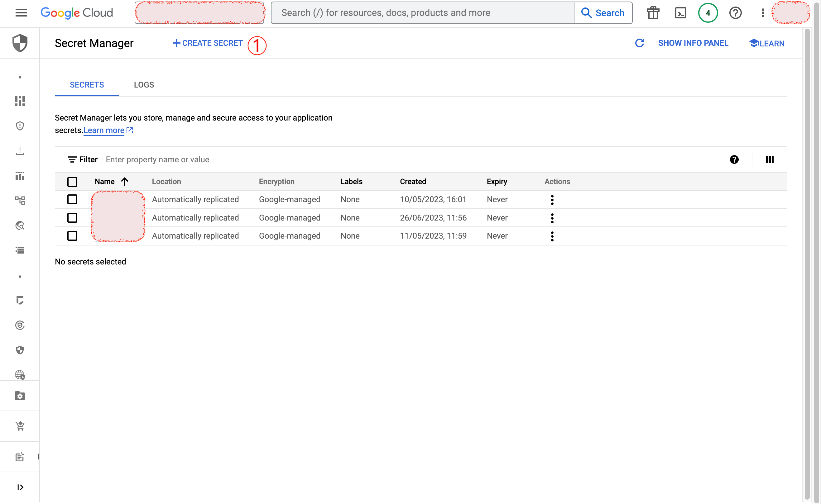The image size is (821, 504).
Task: Open the folder with gear sidebar icon
Action: 20,396
